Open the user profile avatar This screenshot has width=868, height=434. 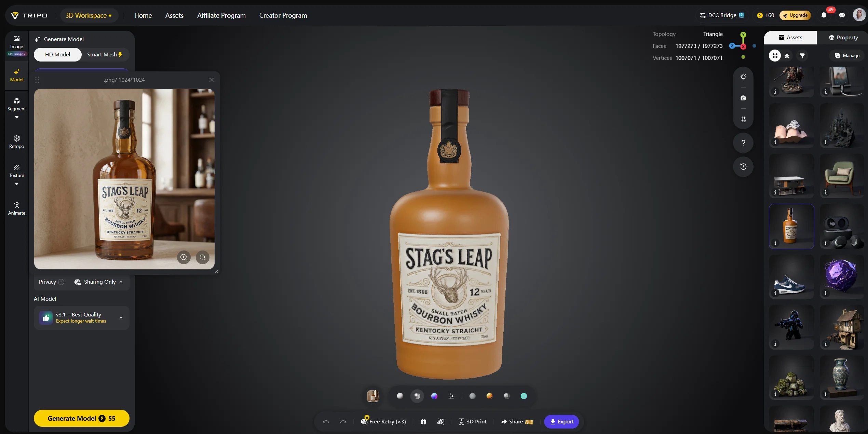click(859, 15)
